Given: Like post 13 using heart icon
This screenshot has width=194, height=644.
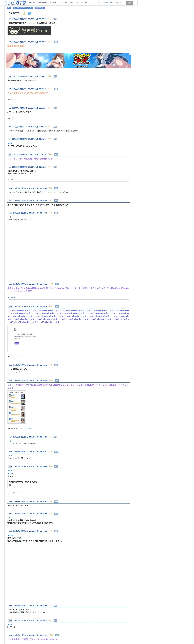Looking at the screenshot, I should [x=50, y=284].
